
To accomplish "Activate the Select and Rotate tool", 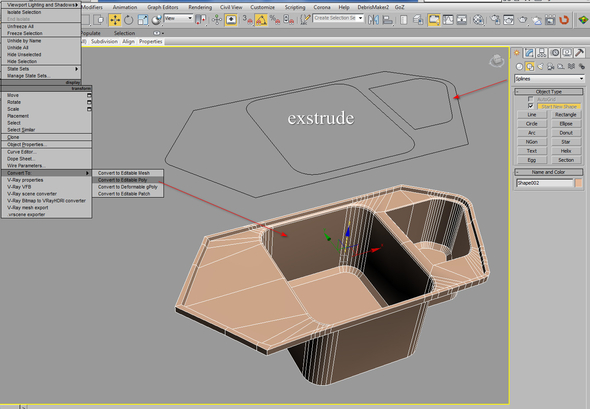I will click(129, 20).
